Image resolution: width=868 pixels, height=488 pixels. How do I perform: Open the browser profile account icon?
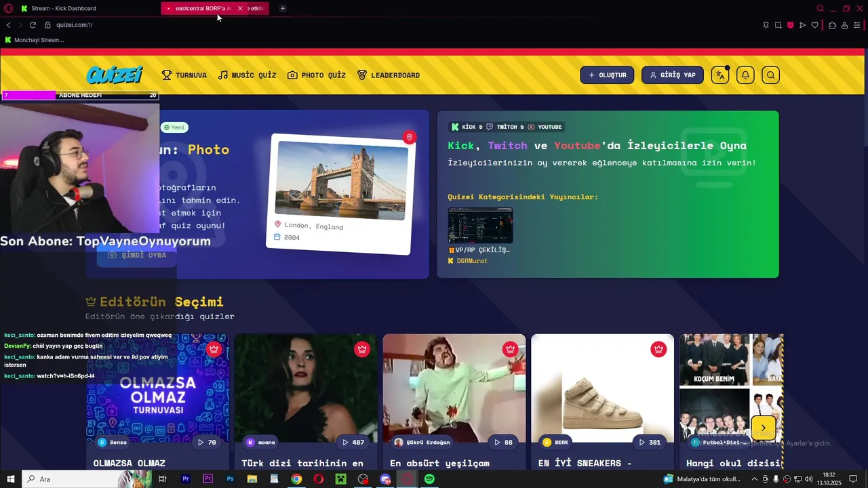[x=844, y=25]
